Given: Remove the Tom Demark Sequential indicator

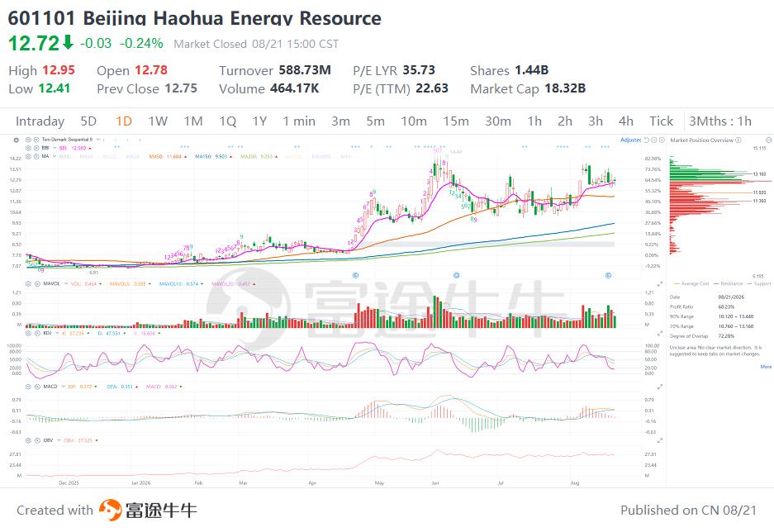Looking at the screenshot, I should click(36, 140).
